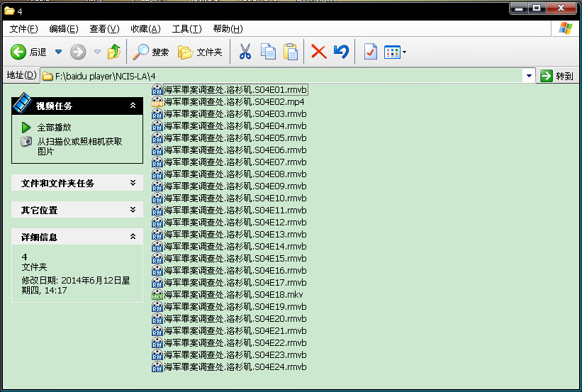Image resolution: width=582 pixels, height=392 pixels.
Task: Click the MKV icon of S04E18.mkv
Action: (x=157, y=295)
